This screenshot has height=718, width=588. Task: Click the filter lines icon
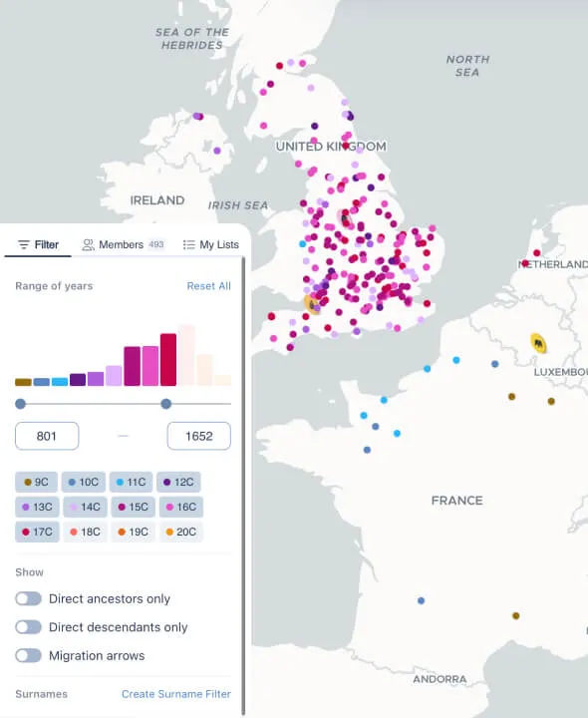(24, 244)
